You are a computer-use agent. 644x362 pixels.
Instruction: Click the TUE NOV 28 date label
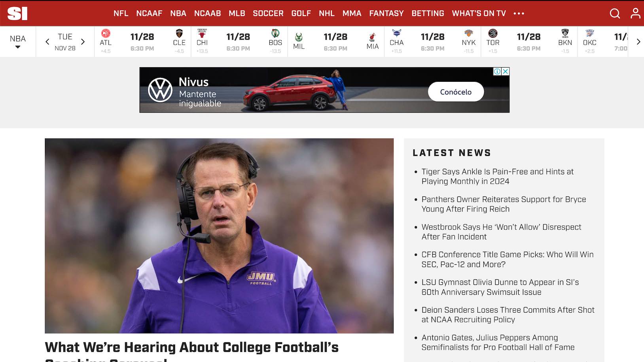[65, 42]
